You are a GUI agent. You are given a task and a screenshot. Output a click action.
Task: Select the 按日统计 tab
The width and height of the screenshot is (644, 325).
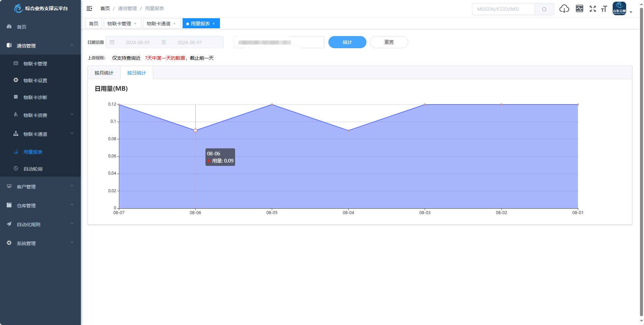(x=137, y=73)
